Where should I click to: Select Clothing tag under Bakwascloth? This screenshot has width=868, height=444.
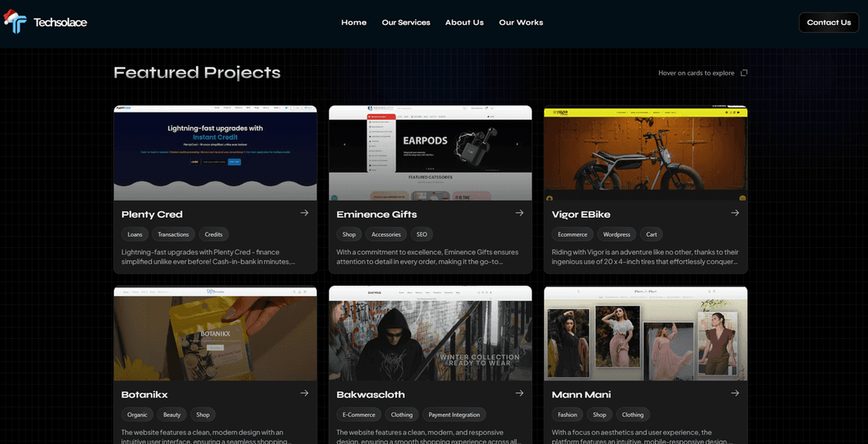(402, 415)
